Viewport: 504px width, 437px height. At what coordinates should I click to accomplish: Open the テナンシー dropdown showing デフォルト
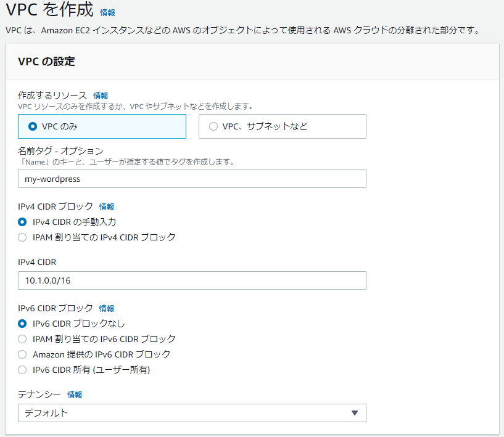click(192, 413)
